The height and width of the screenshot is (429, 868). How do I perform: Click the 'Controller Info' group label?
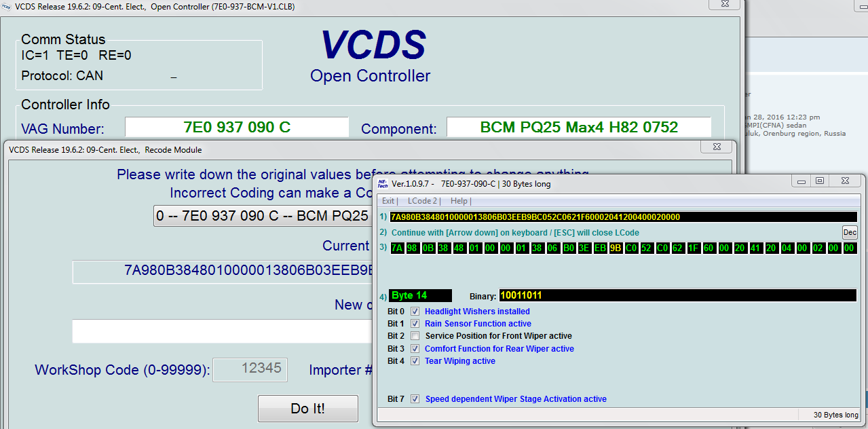pyautogui.click(x=65, y=105)
